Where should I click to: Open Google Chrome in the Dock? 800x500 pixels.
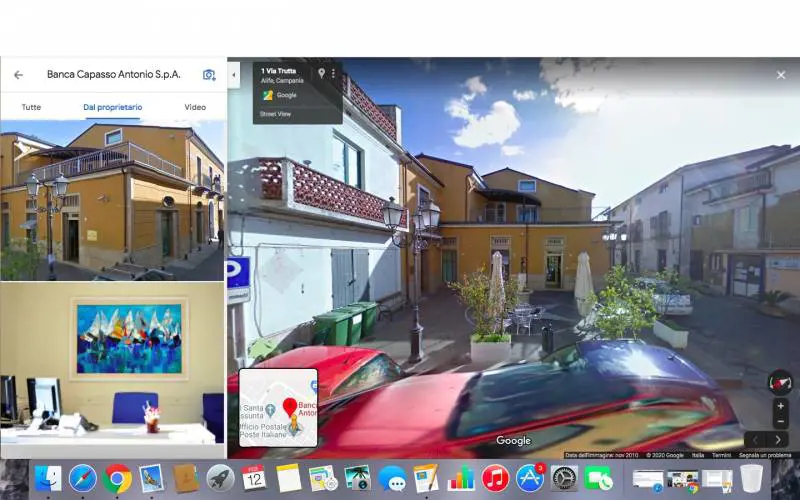[x=117, y=479]
